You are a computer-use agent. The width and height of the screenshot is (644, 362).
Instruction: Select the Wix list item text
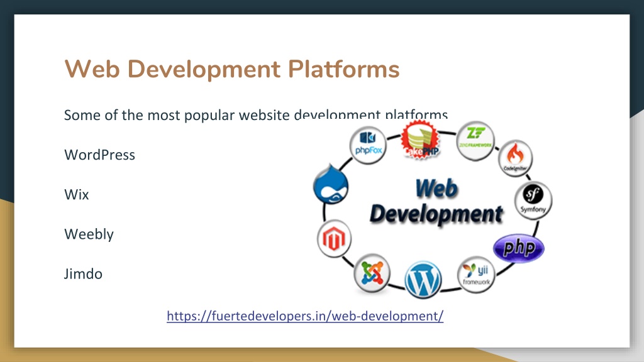coord(76,194)
